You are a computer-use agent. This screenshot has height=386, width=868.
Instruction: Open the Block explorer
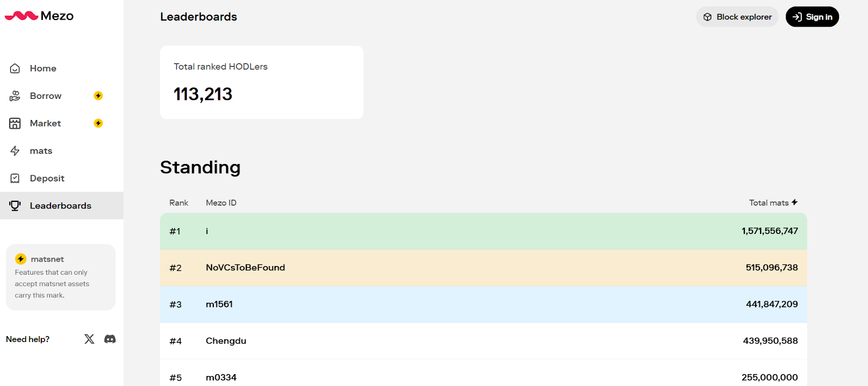(x=737, y=17)
